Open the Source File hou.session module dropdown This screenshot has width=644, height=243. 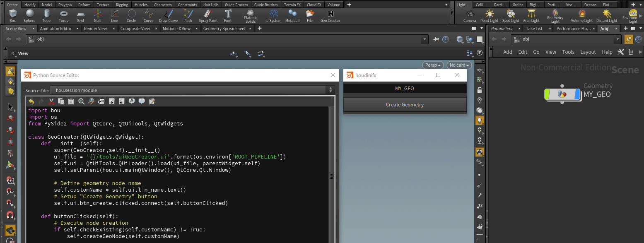[x=192, y=90]
